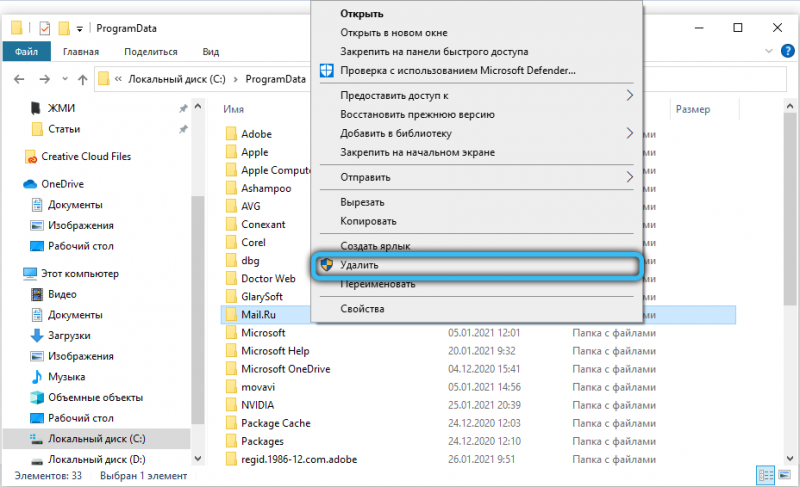Viewport: 800px width, 487px height.
Task: Open ЖМИ in Quick access
Action: [61, 108]
